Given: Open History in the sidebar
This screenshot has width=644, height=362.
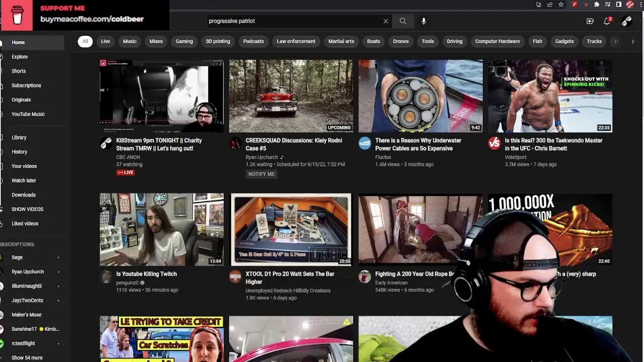Looking at the screenshot, I should click(32, 152).
